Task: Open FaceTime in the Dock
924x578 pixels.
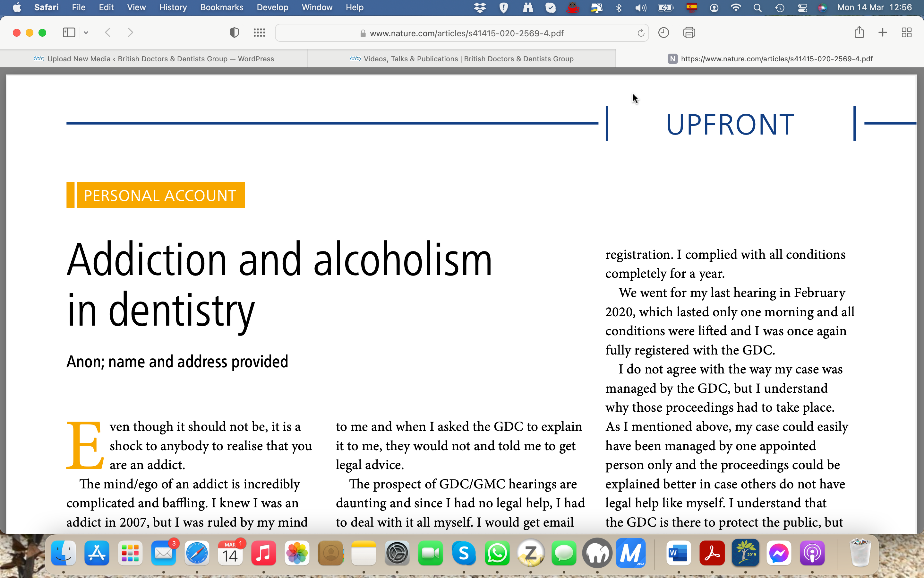Action: 430,553
